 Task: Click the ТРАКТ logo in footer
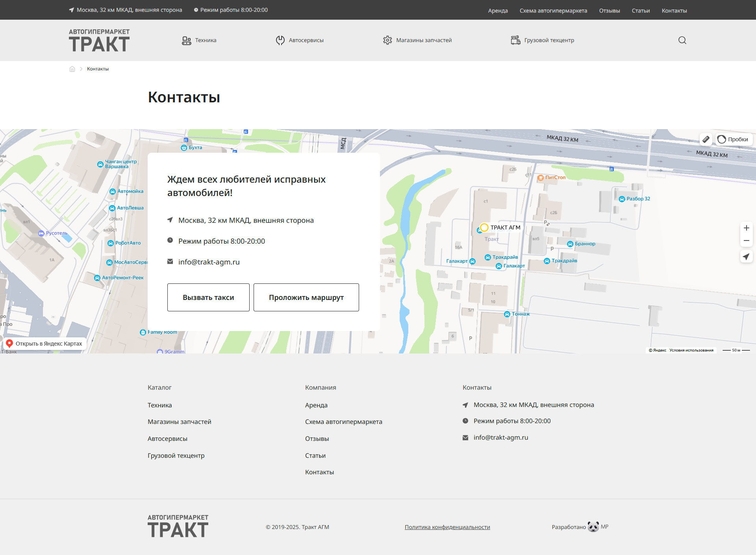pyautogui.click(x=178, y=526)
